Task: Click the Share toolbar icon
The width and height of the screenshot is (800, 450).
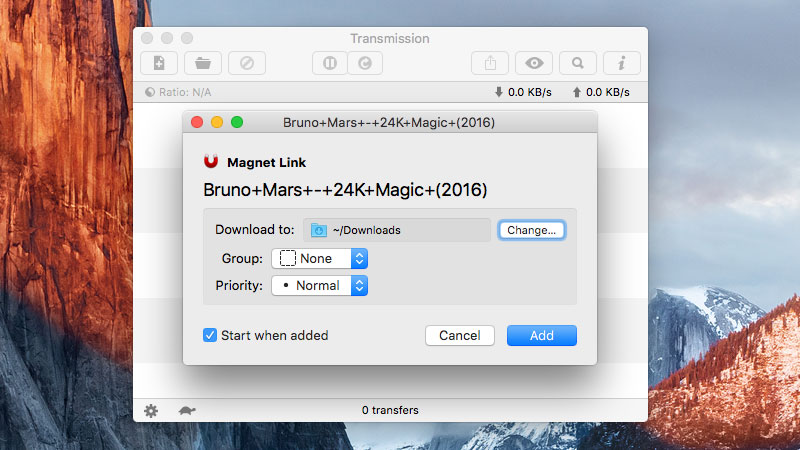Action: (490, 63)
